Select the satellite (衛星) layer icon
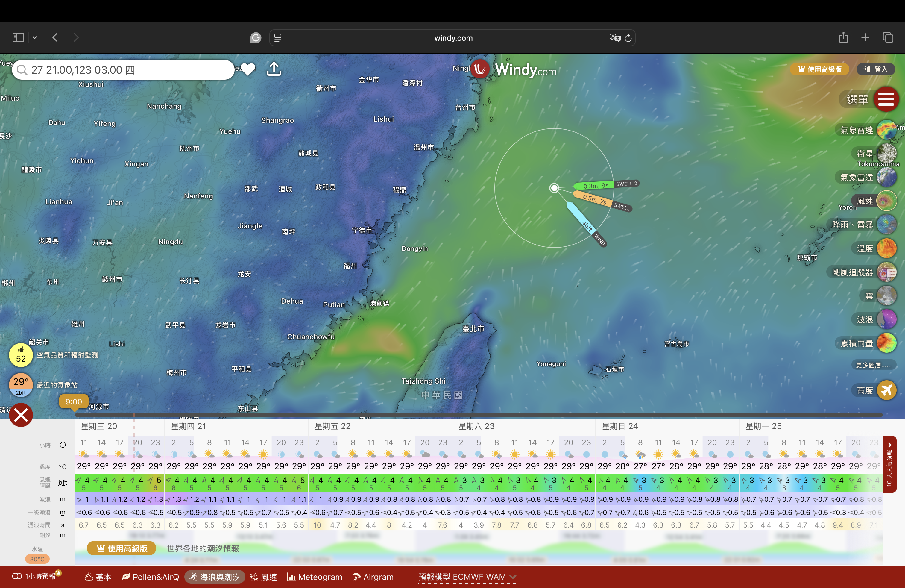Viewport: 905px width, 588px height. click(886, 154)
